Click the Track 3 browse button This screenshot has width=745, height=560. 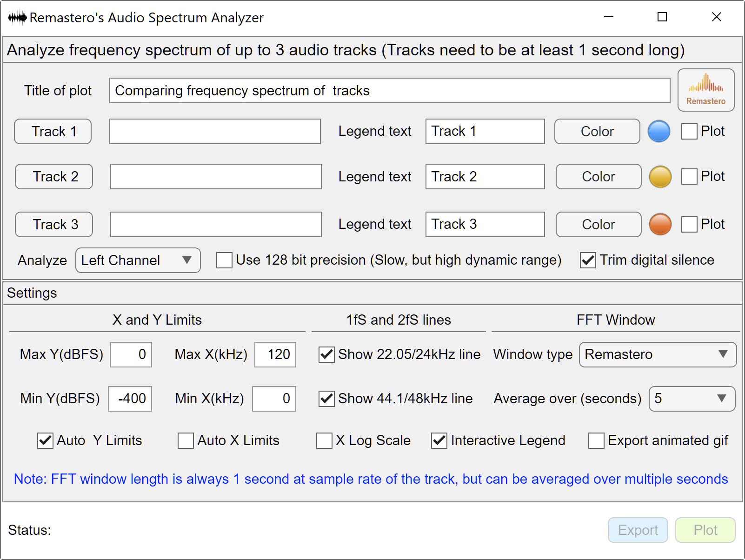(x=54, y=225)
